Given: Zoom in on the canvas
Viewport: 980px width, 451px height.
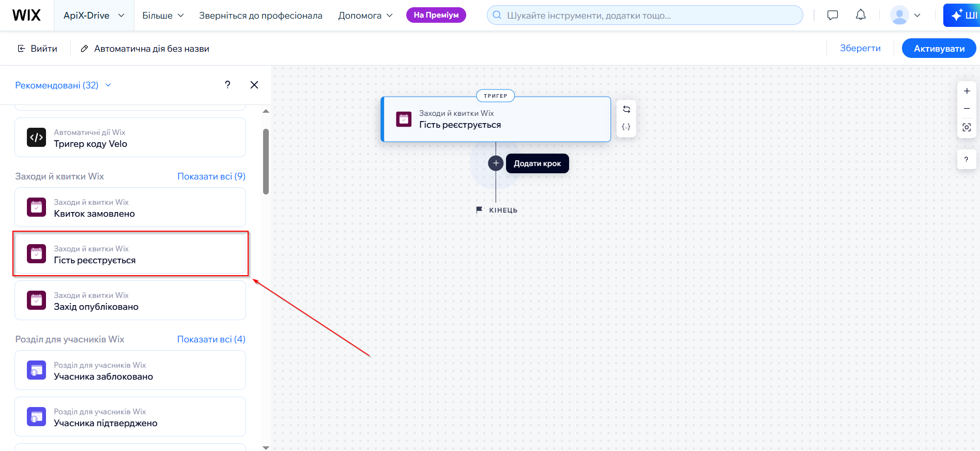Looking at the screenshot, I should click(x=967, y=91).
